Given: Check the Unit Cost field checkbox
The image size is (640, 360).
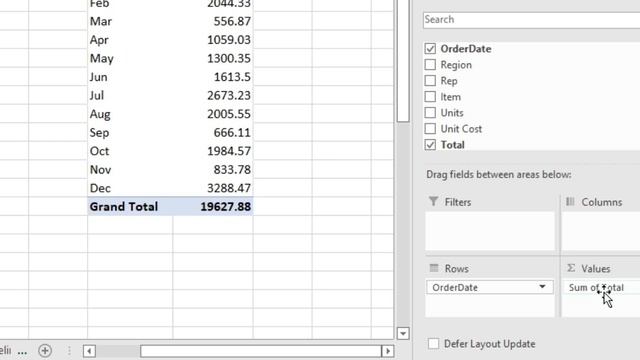Looking at the screenshot, I should [430, 129].
